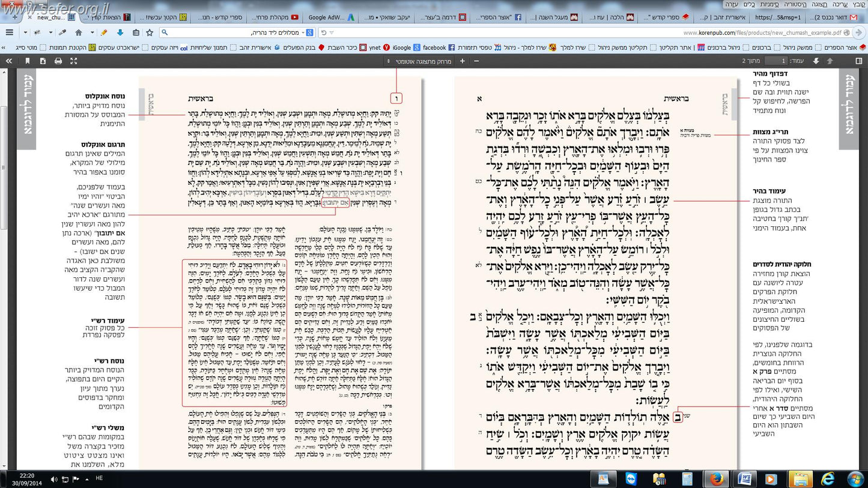Open the Firefox hamburger menu

click(x=9, y=32)
